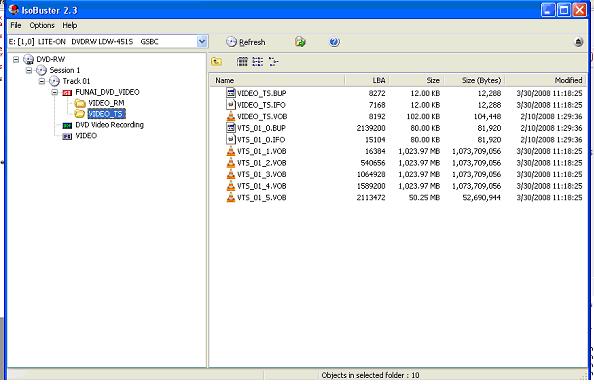Switch to list view icon
The width and height of the screenshot is (594, 384).
pos(258,61)
